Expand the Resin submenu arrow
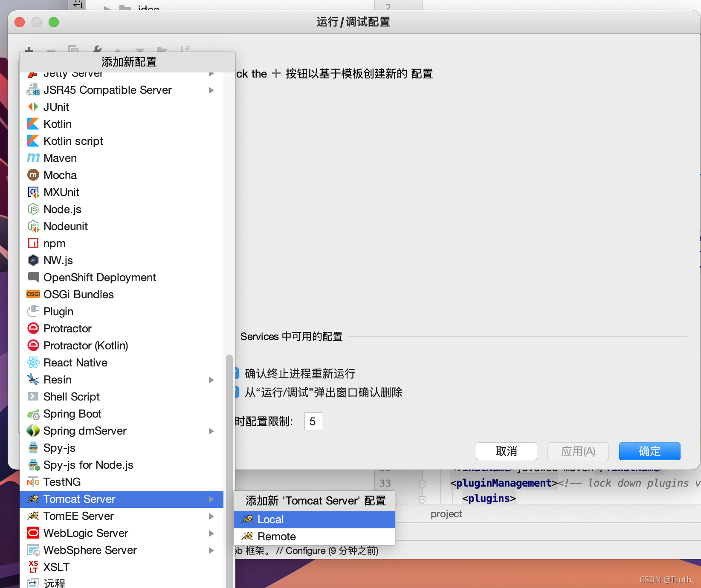 point(211,380)
